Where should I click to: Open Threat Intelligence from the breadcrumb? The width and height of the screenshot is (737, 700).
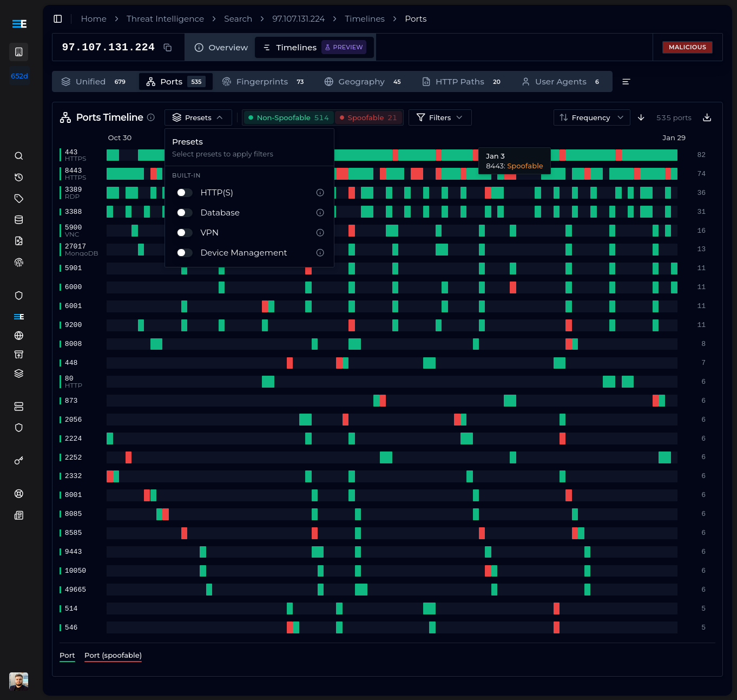[x=165, y=18]
